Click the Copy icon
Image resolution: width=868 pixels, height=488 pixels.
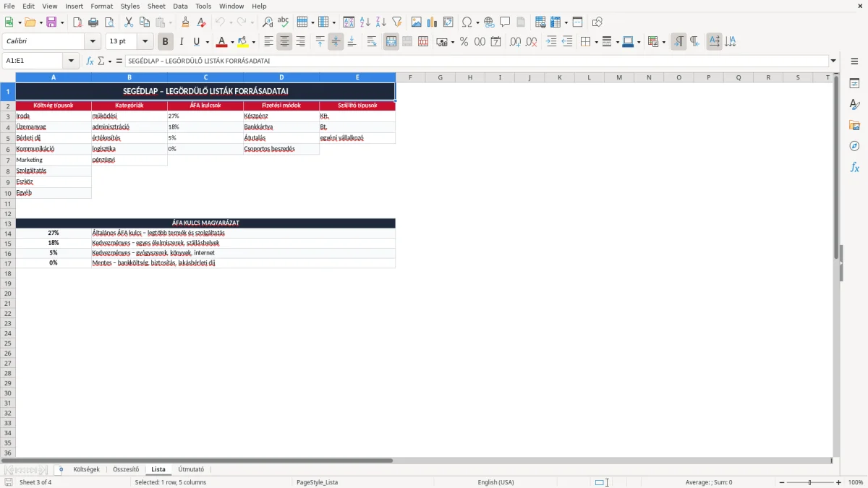[x=145, y=22]
